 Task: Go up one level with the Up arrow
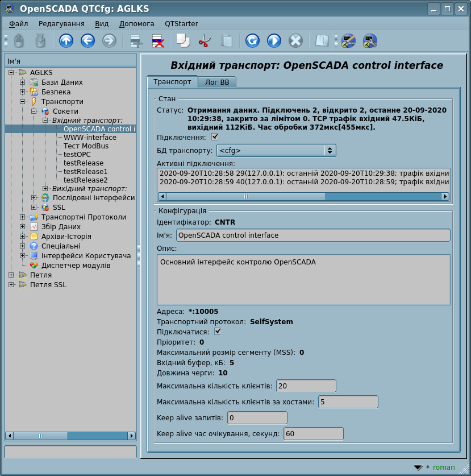click(x=66, y=41)
